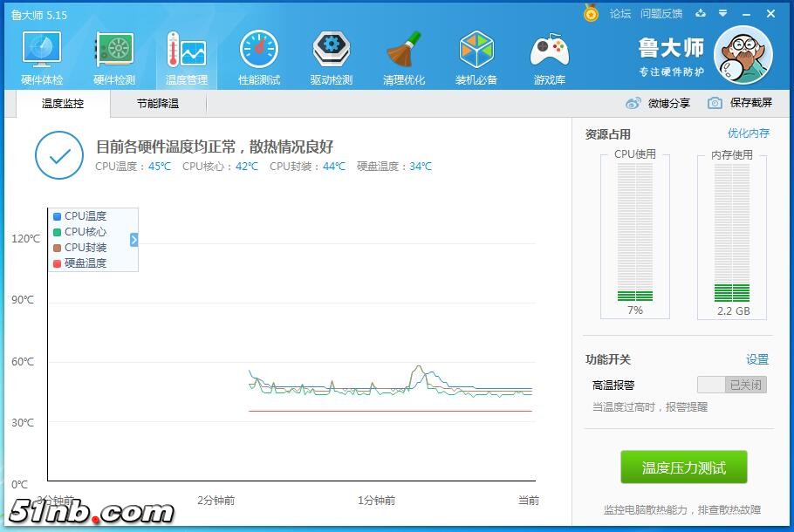Viewport: 794px width, 532px height.
Task: Click the gold medal icon in title bar
Action: pyautogui.click(x=592, y=14)
